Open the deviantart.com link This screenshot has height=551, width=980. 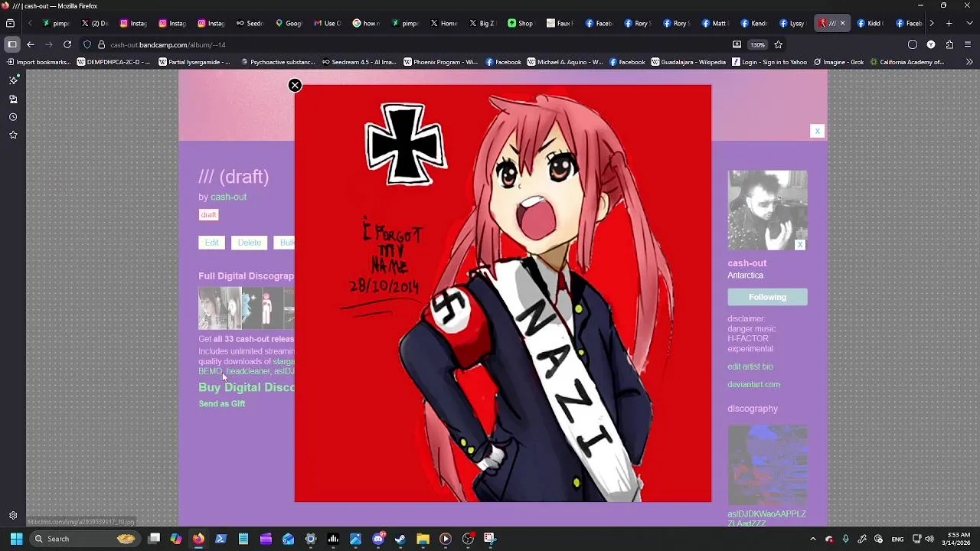[754, 384]
